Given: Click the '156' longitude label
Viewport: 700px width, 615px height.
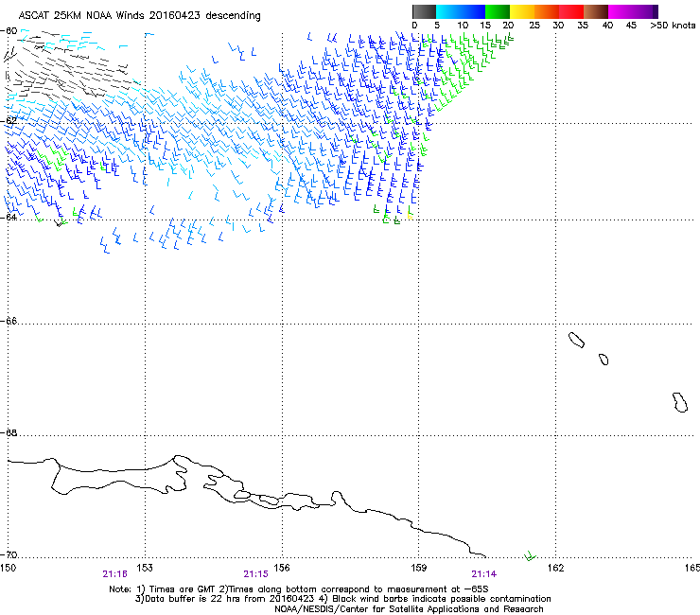Looking at the screenshot, I should [282, 568].
